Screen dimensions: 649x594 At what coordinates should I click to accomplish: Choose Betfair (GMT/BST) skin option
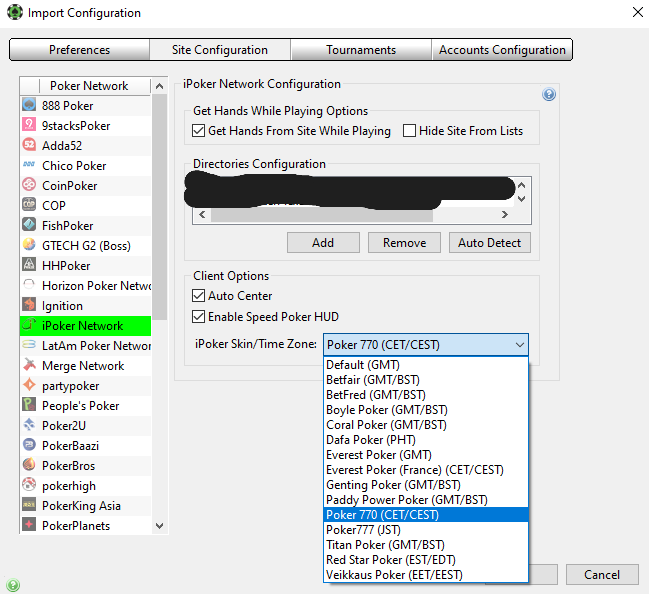tap(426, 380)
